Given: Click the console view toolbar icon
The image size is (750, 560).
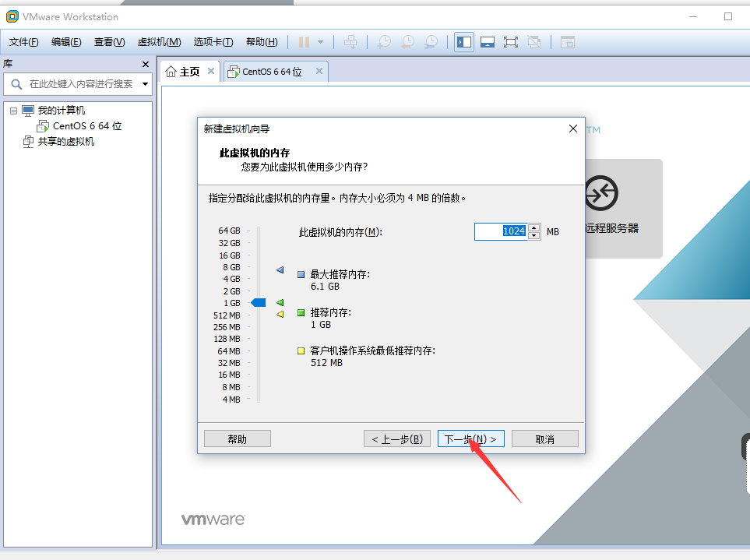Looking at the screenshot, I should pos(568,42).
